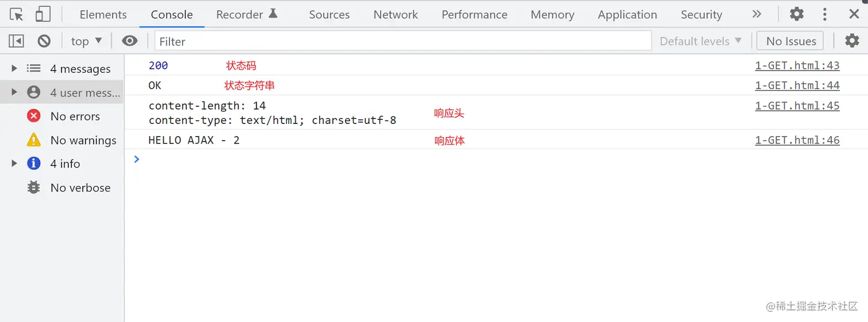Click the blue info icon in sidebar

coord(34,164)
